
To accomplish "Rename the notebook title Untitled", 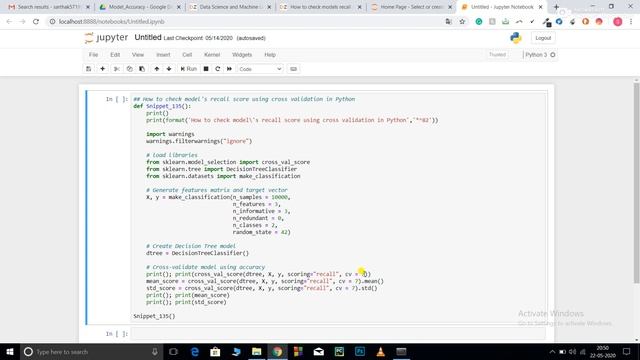I will pyautogui.click(x=148, y=38).
